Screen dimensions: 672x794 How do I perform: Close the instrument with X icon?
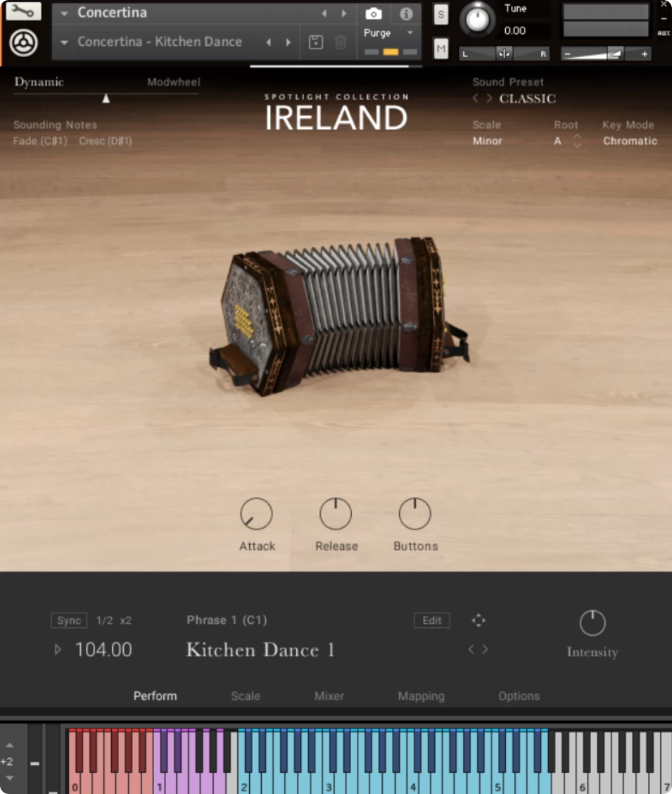coord(664,4)
